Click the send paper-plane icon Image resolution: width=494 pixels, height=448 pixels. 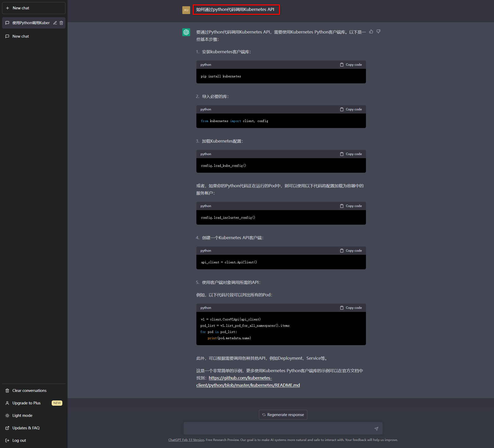376,429
